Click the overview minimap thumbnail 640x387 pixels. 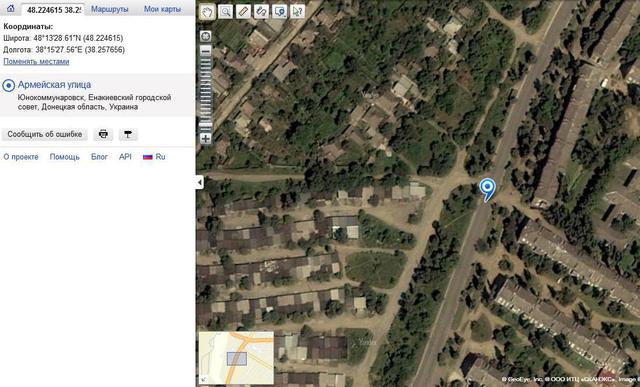click(236, 358)
